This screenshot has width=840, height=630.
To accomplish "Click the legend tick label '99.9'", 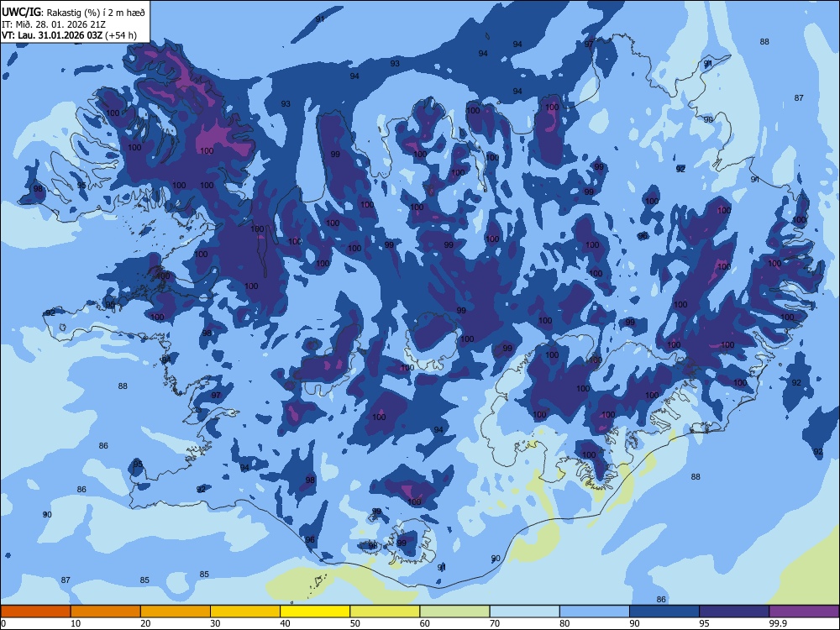I will [x=777, y=623].
